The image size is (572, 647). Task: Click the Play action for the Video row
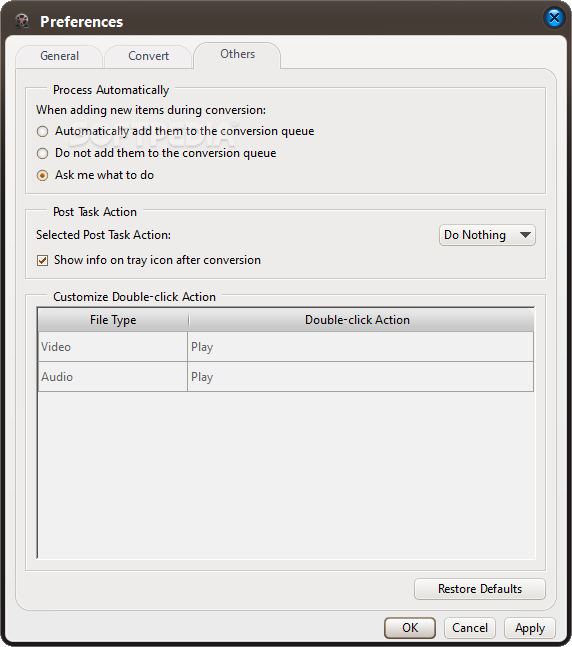pos(360,347)
